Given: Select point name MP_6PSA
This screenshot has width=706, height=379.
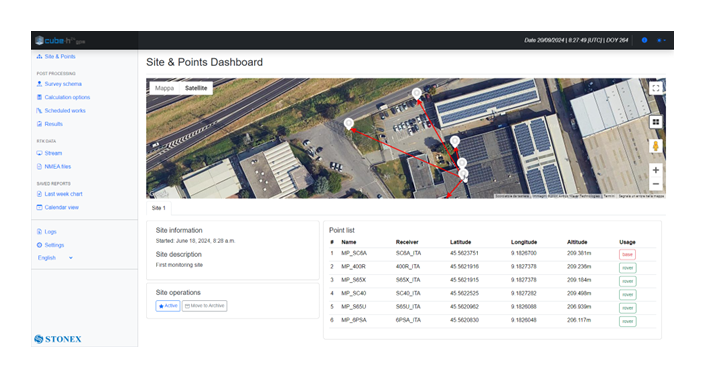Looking at the screenshot, I should 354,320.
